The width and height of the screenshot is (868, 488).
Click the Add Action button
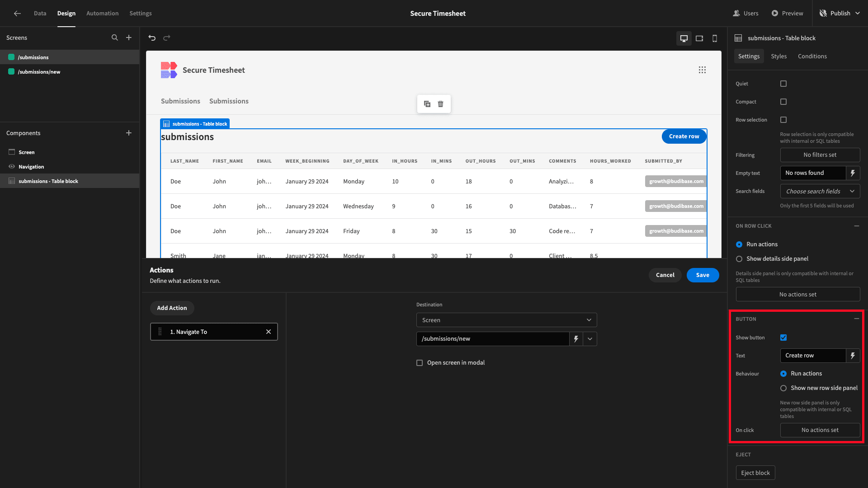coord(172,308)
